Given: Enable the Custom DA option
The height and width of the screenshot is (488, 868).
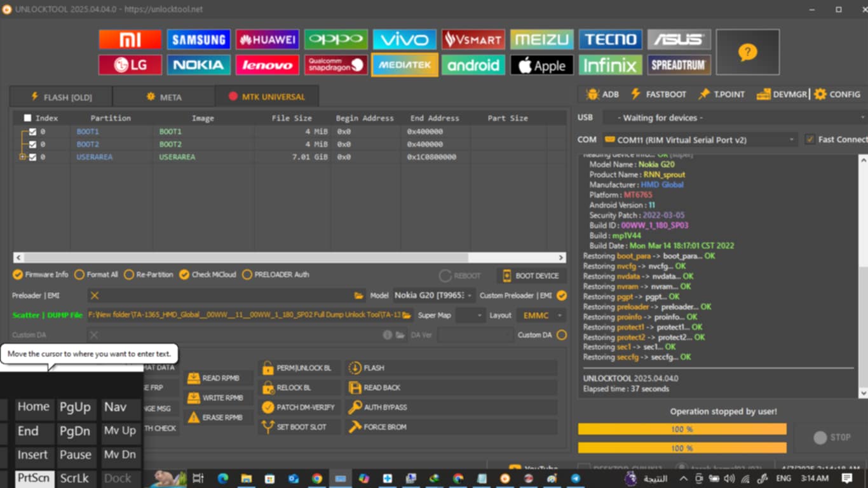Looking at the screenshot, I should (x=562, y=335).
